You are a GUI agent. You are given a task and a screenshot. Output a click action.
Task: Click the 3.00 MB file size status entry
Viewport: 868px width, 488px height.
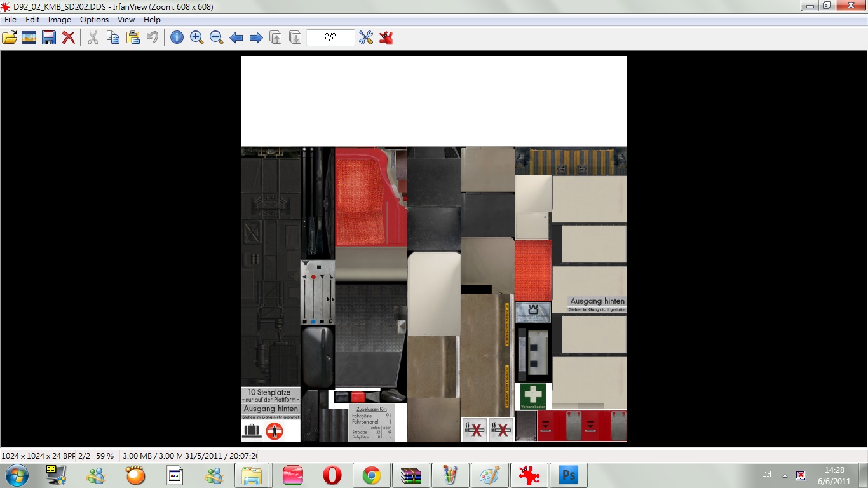click(152, 456)
